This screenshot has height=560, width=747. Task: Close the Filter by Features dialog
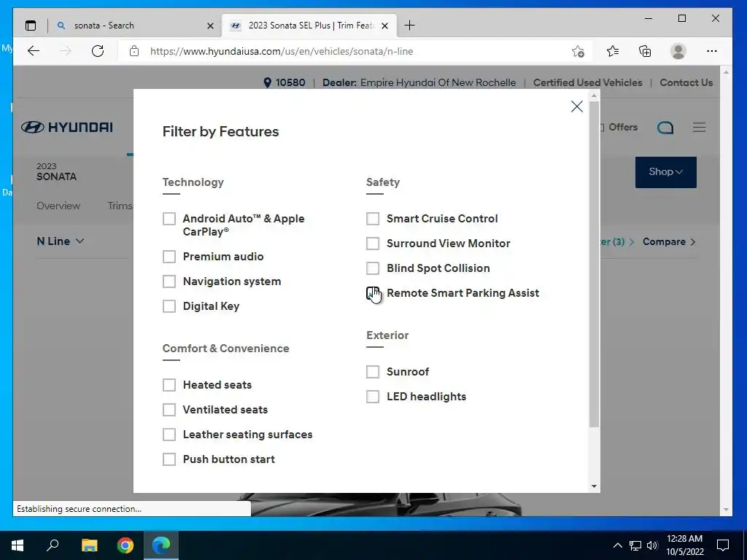click(577, 106)
